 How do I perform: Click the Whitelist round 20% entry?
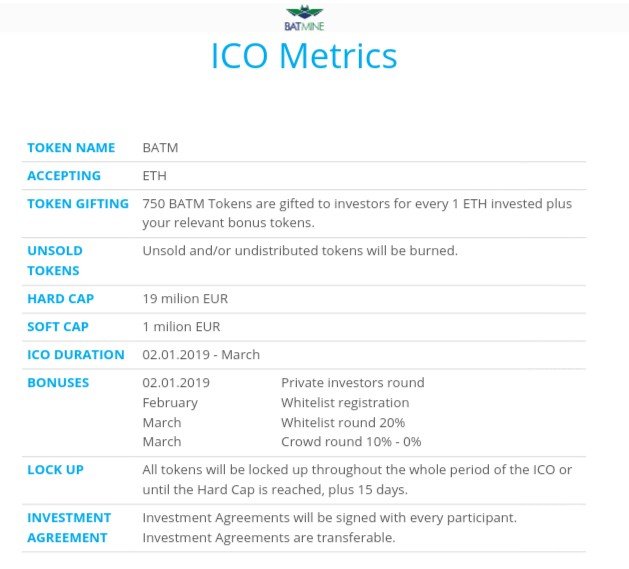(x=343, y=423)
